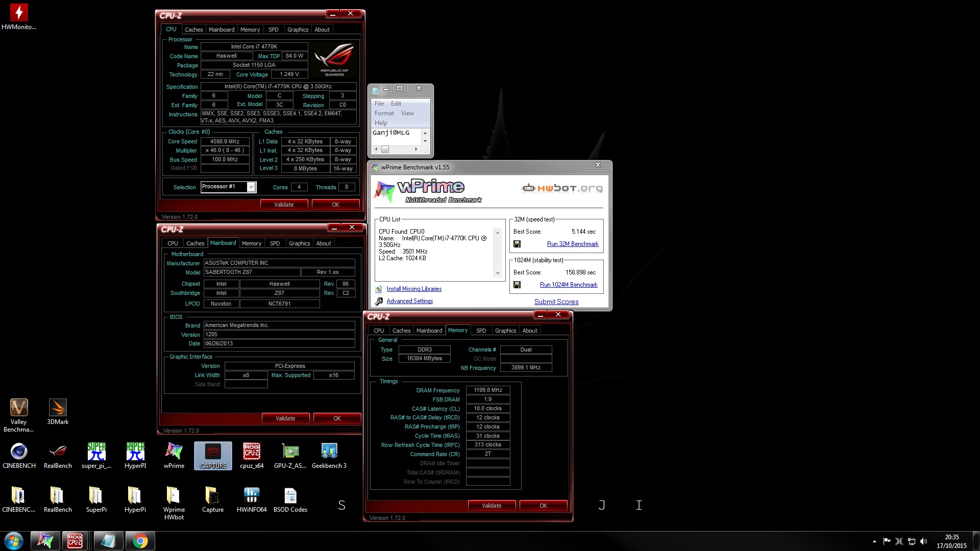Click CPU-Z taskbar button
The image size is (980, 551).
[x=75, y=541]
